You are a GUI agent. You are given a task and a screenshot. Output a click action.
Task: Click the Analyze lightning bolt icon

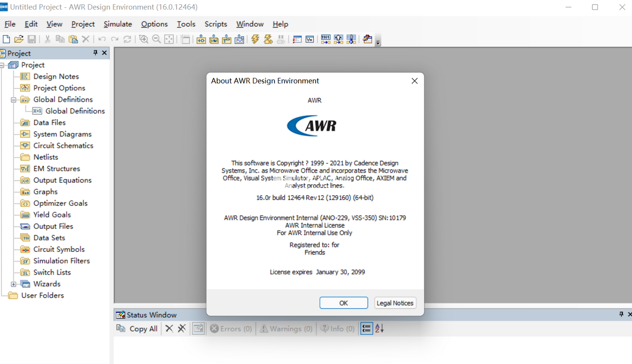click(x=255, y=39)
